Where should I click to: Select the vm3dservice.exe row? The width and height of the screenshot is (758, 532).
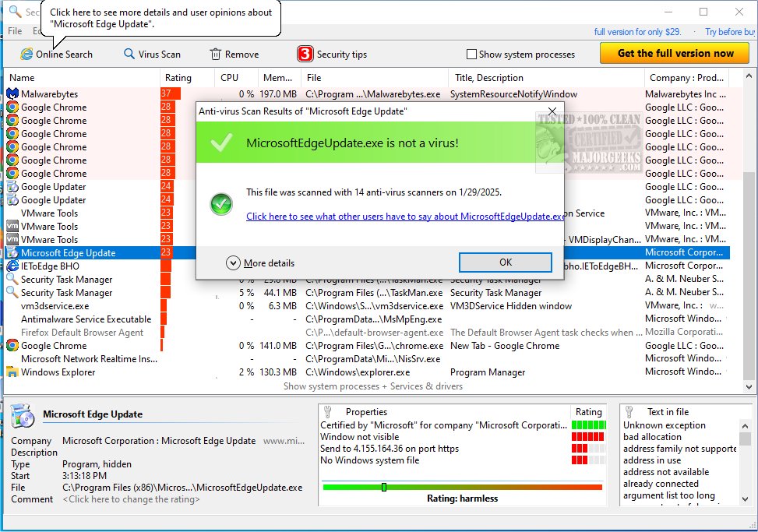click(x=368, y=306)
